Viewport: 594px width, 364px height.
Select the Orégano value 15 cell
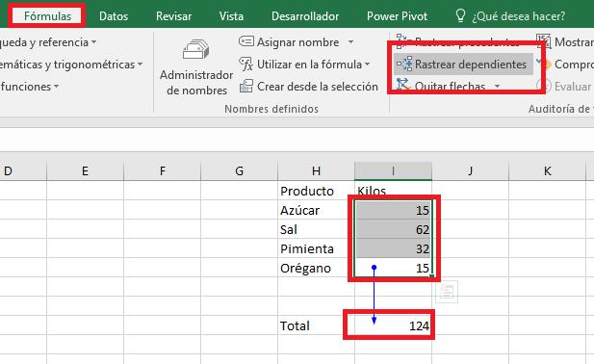tap(393, 268)
